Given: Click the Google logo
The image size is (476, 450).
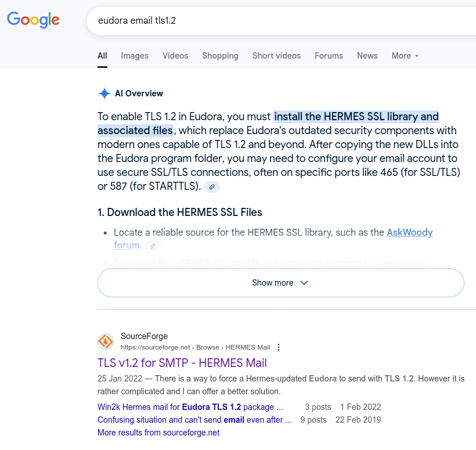Looking at the screenshot, I should click(33, 20).
